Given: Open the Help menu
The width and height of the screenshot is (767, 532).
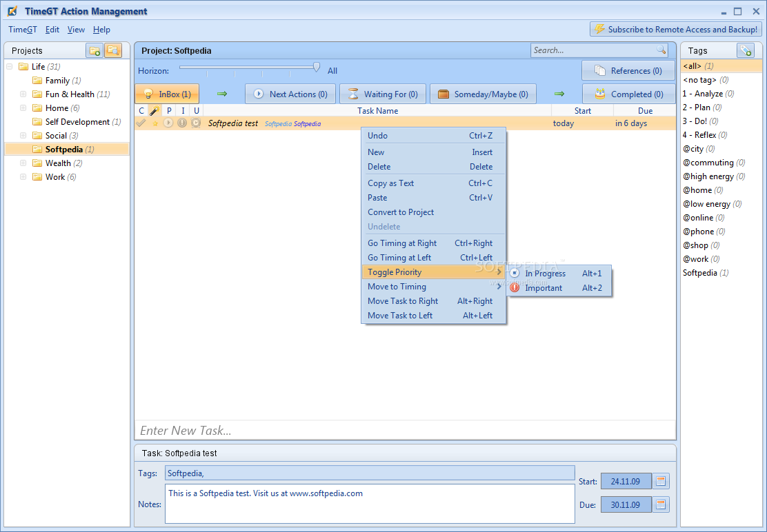Looking at the screenshot, I should 102,30.
